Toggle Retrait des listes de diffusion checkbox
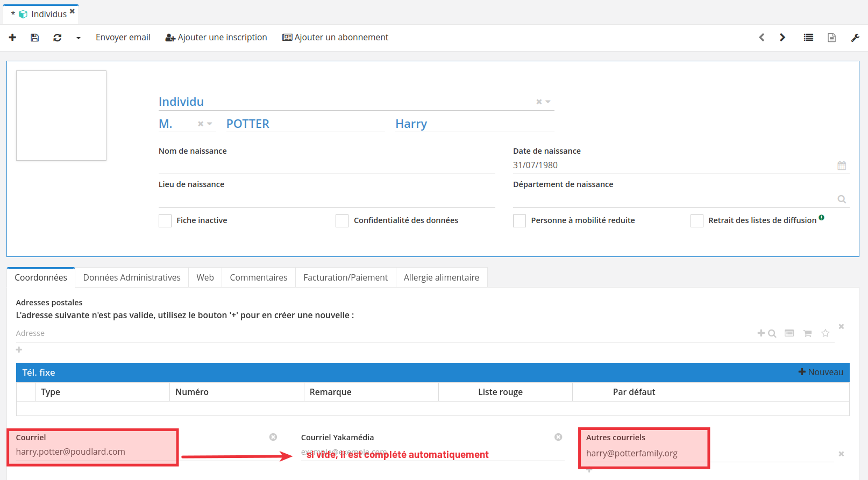 [x=697, y=221]
